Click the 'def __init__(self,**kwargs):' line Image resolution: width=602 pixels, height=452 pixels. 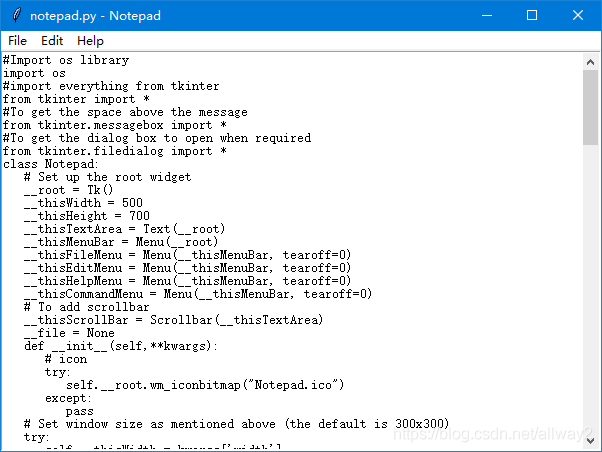point(121,346)
